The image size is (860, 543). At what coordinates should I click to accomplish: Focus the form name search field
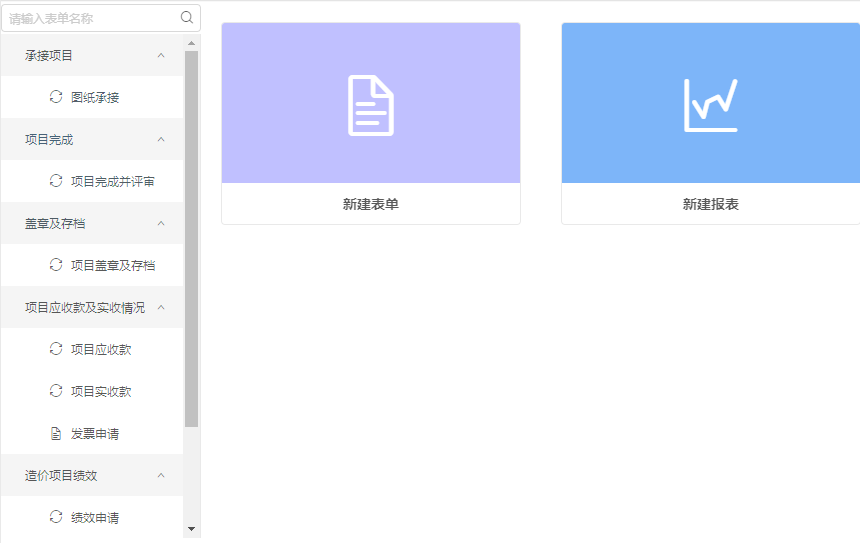coord(90,18)
